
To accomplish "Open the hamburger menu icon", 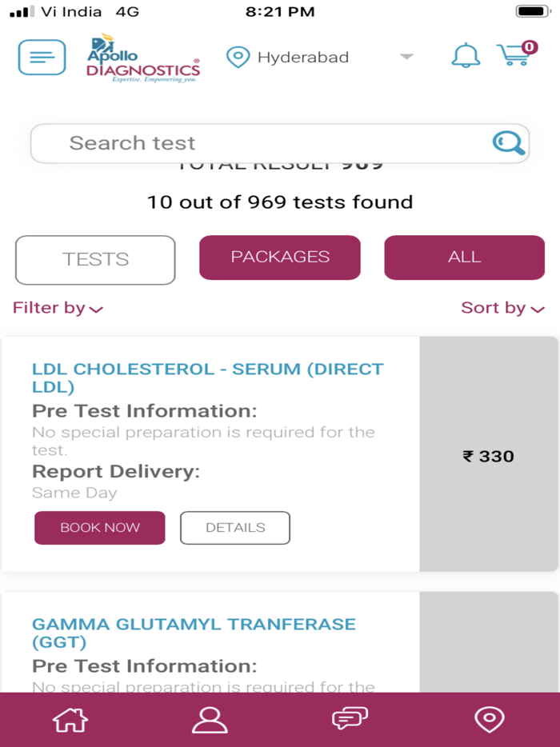I will (42, 58).
